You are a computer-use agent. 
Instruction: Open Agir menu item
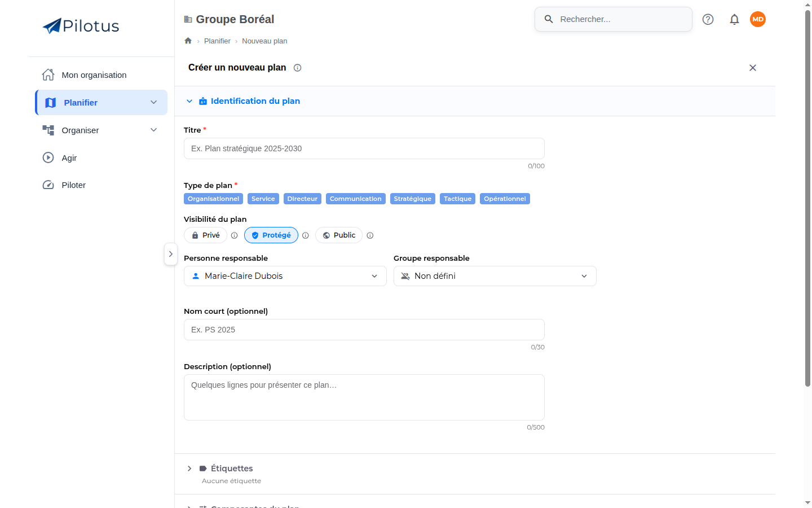point(101,157)
